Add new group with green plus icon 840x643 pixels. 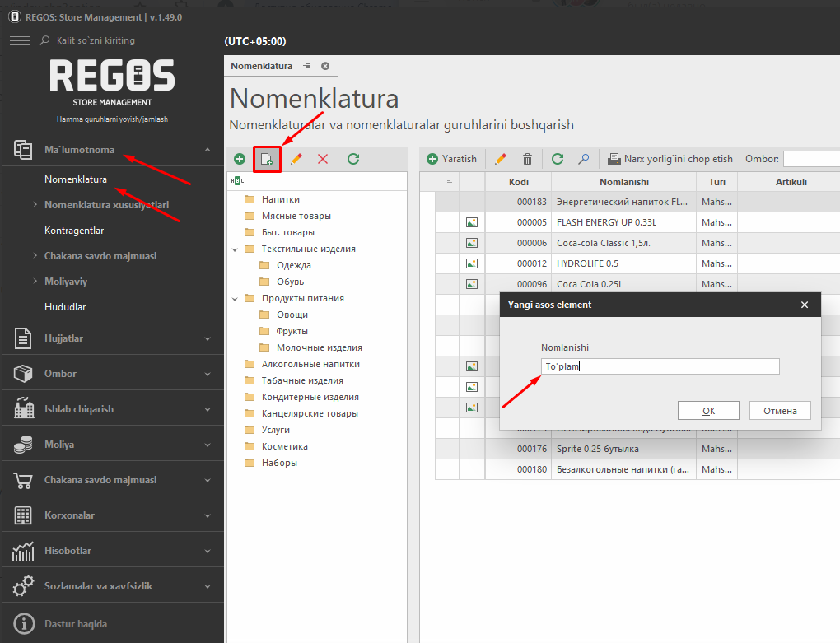pyautogui.click(x=240, y=159)
